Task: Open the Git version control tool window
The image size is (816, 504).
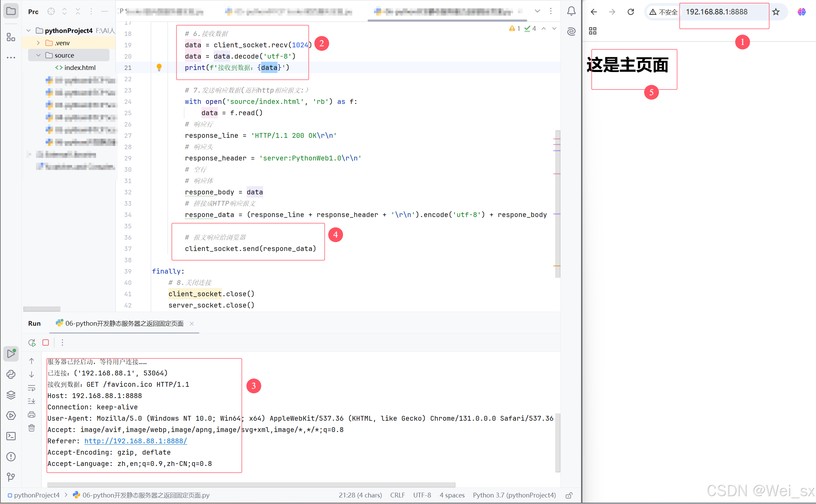Action: (x=11, y=477)
